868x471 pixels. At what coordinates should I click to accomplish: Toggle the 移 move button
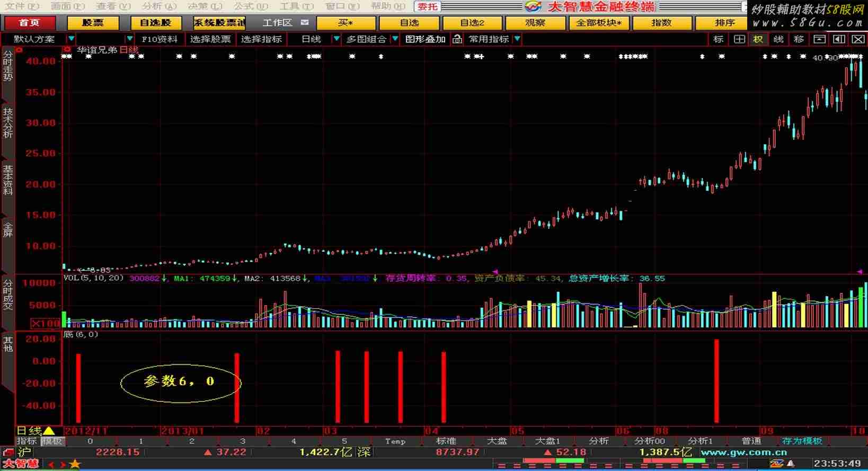(799, 39)
